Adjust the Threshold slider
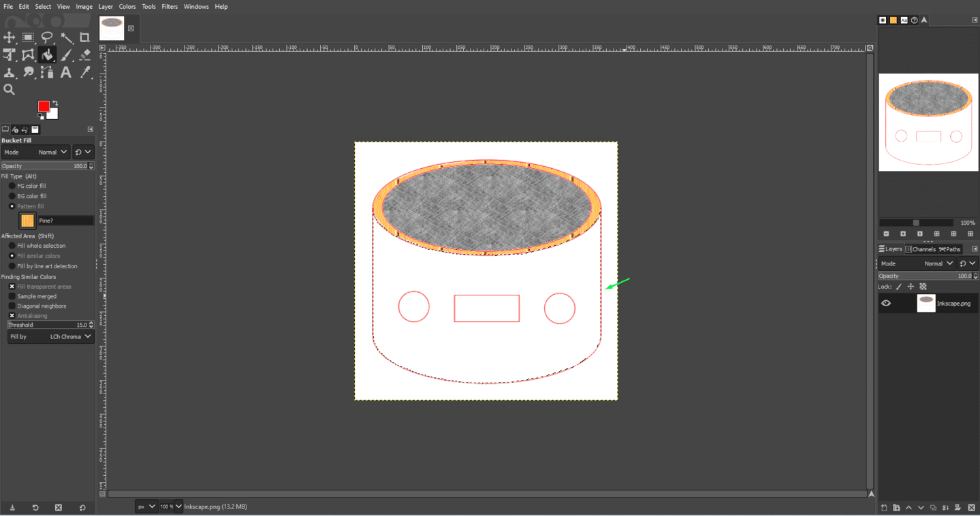 (51, 325)
